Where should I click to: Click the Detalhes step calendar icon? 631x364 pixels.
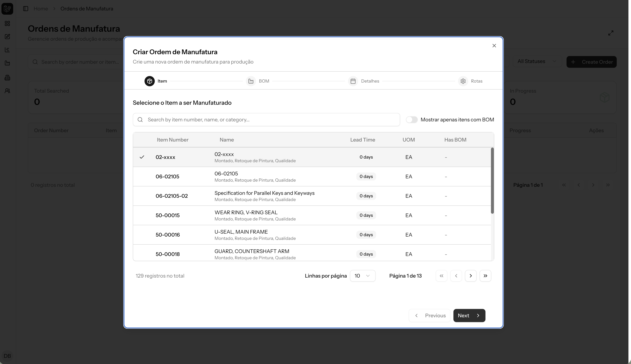coord(353,81)
